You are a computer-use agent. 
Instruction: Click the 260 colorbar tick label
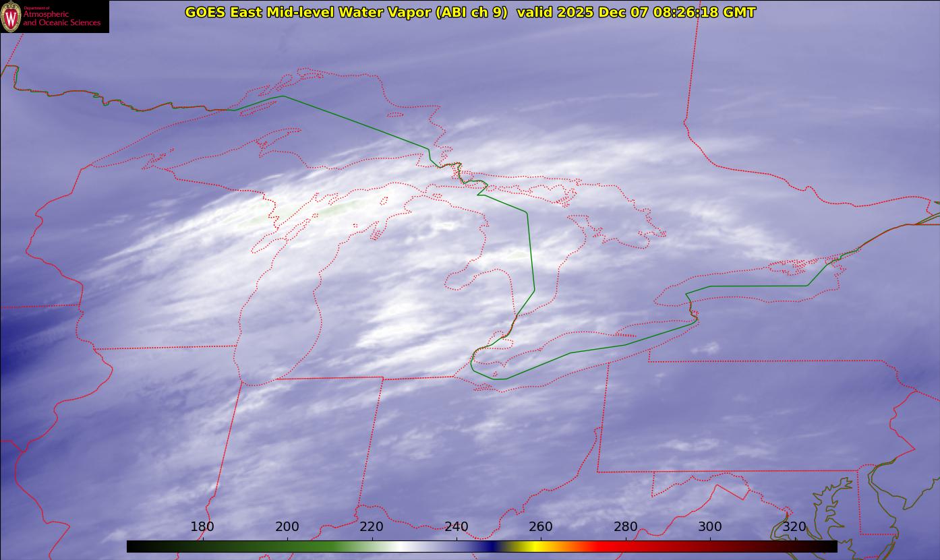(541, 527)
